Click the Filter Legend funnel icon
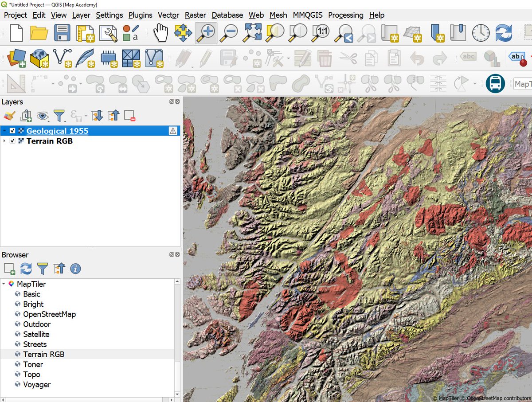 click(x=59, y=116)
